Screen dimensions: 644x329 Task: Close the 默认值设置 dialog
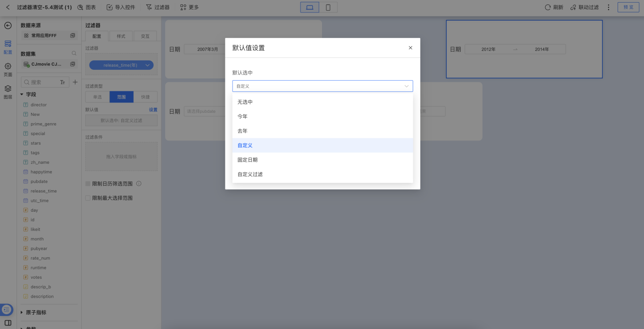[411, 48]
